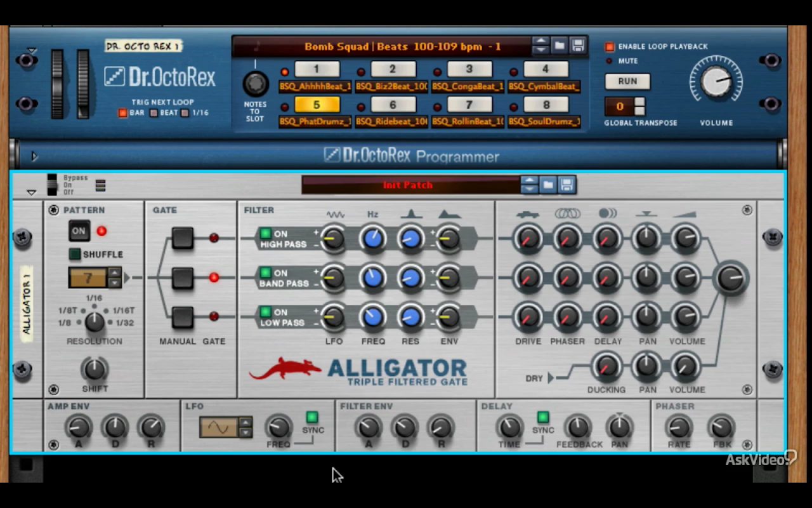
Task: Select loop slot 8
Action: (546, 105)
